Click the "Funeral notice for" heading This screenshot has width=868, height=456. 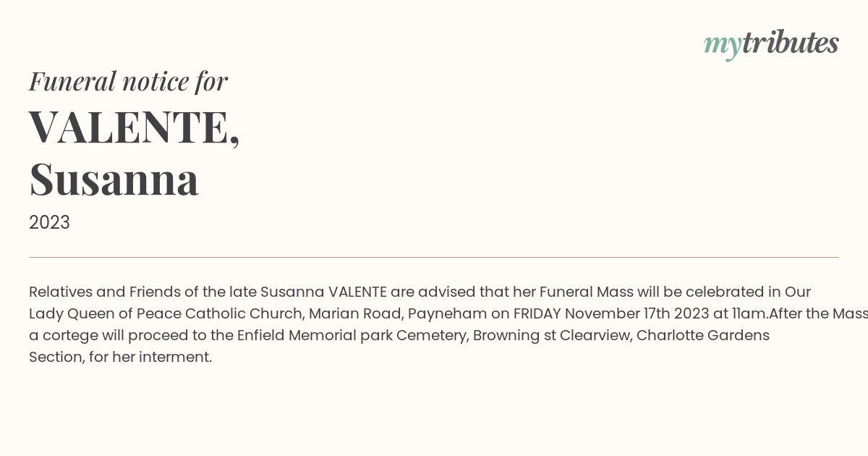tap(128, 81)
